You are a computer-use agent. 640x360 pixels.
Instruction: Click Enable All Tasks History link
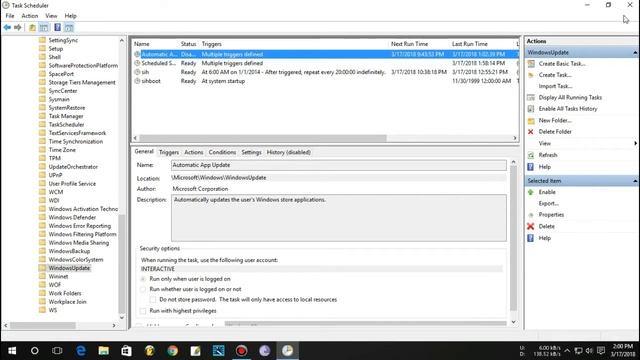tap(568, 109)
